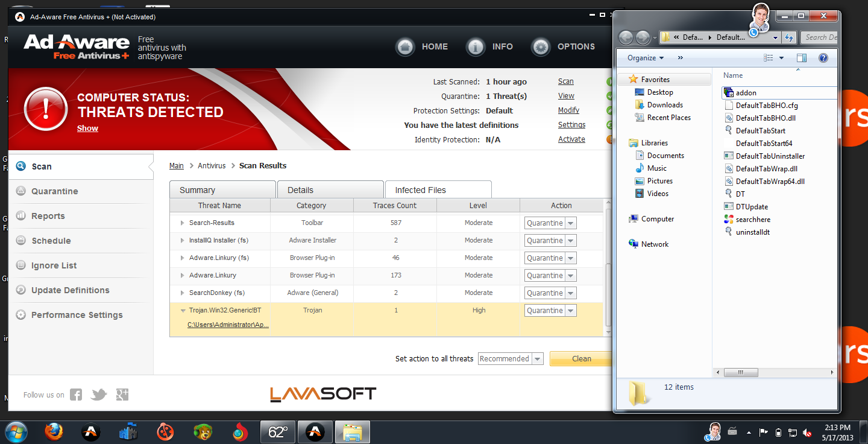Screen dimensions: 868x444
Task: Switch to the Infected Files tab
Action: click(x=438, y=189)
